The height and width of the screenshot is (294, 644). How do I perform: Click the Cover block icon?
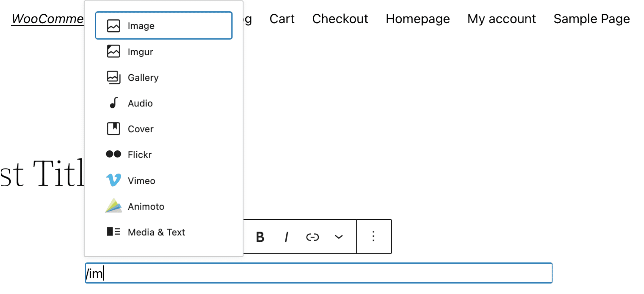pyautogui.click(x=113, y=129)
